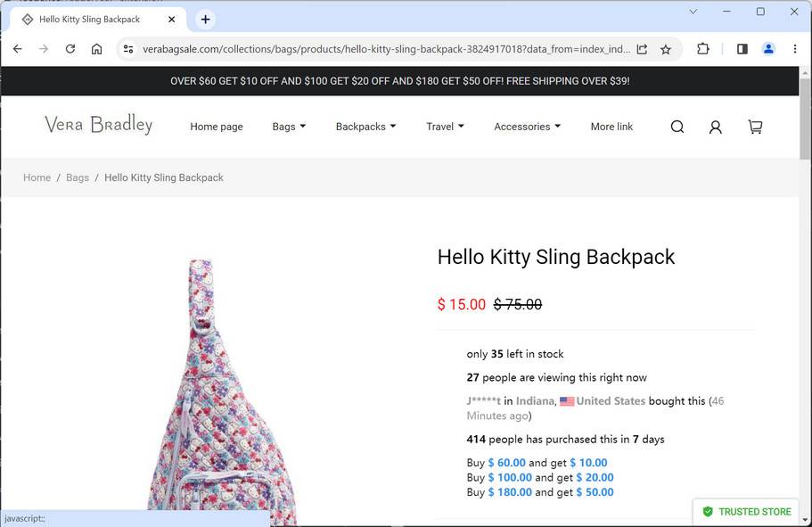Expand the Backpacks dropdown menu
The image size is (812, 527).
[365, 127]
